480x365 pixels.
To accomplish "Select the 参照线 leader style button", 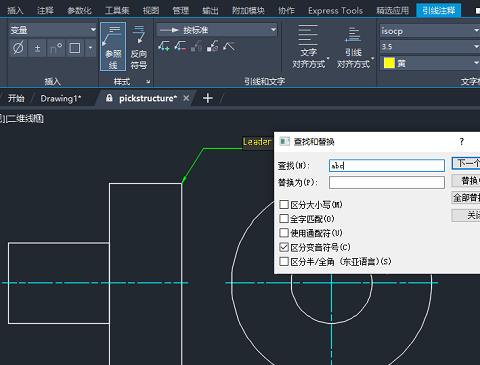I will (113, 46).
